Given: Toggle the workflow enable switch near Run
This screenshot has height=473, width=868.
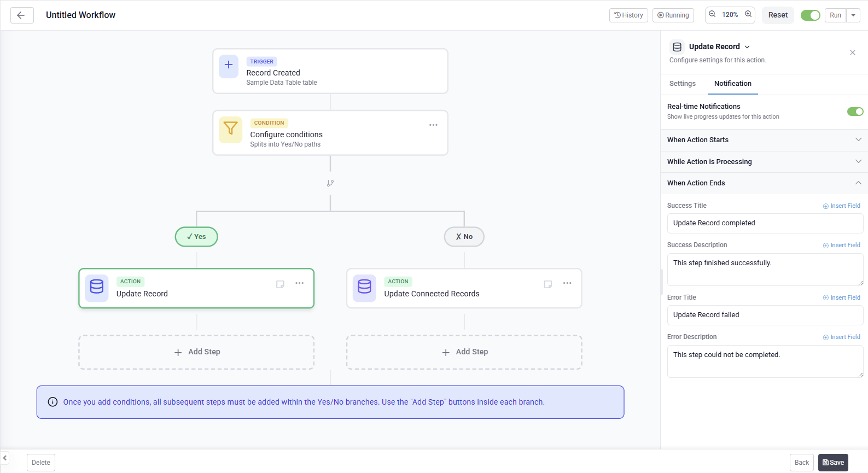Looking at the screenshot, I should [810, 15].
